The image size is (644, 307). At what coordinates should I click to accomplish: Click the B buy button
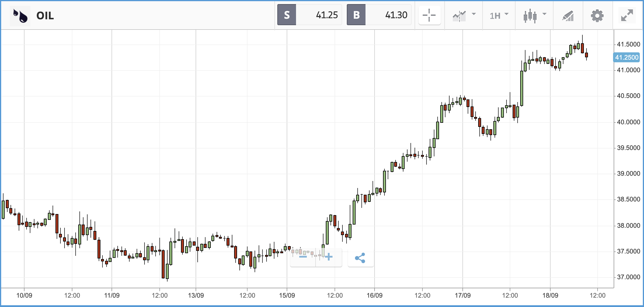click(356, 15)
